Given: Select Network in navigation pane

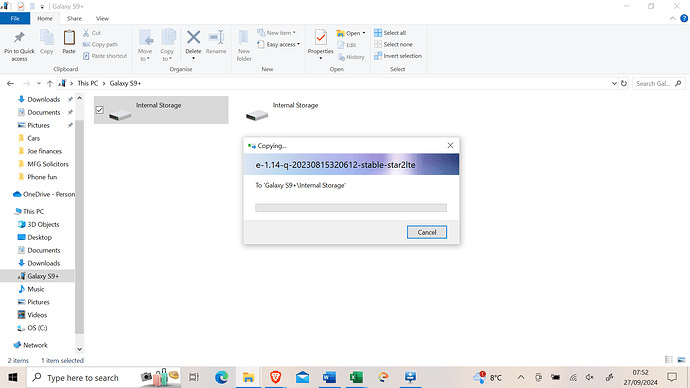Looking at the screenshot, I should click(35, 345).
